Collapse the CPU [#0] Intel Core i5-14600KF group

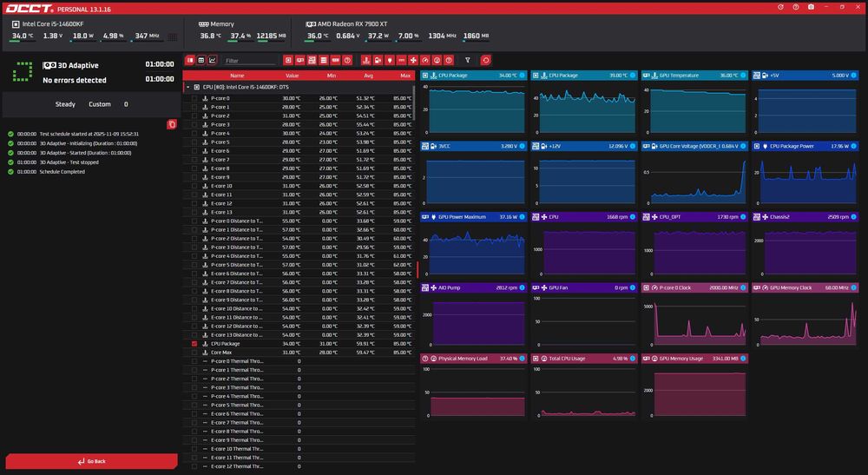click(x=187, y=87)
